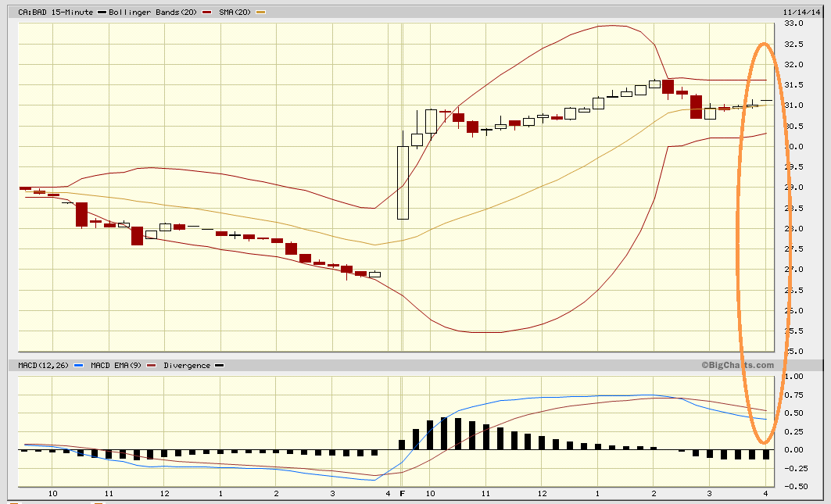Click the red MACD EMA(9) legend swatch
The width and height of the screenshot is (831, 504).
[152, 366]
